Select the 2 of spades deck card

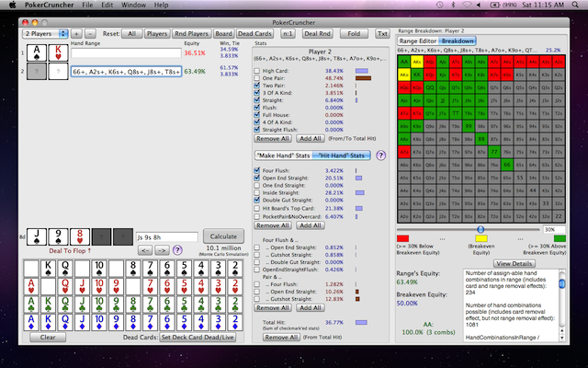pyautogui.click(x=235, y=269)
